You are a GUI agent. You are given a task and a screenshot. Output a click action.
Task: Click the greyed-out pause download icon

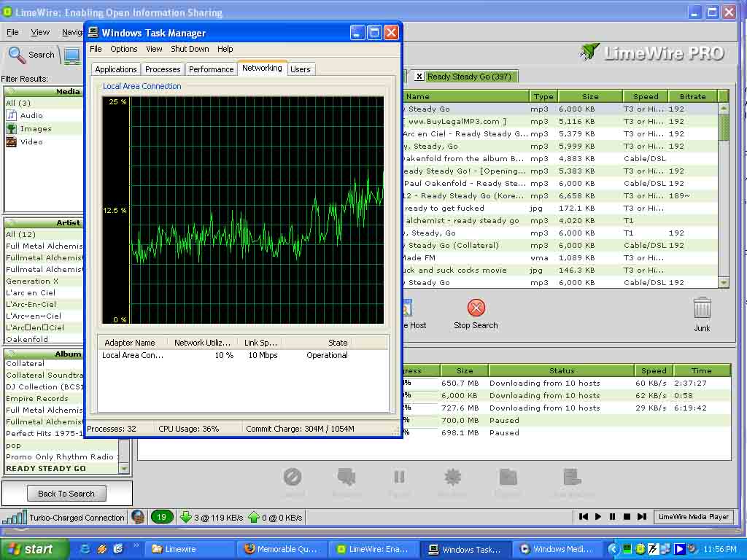click(399, 477)
